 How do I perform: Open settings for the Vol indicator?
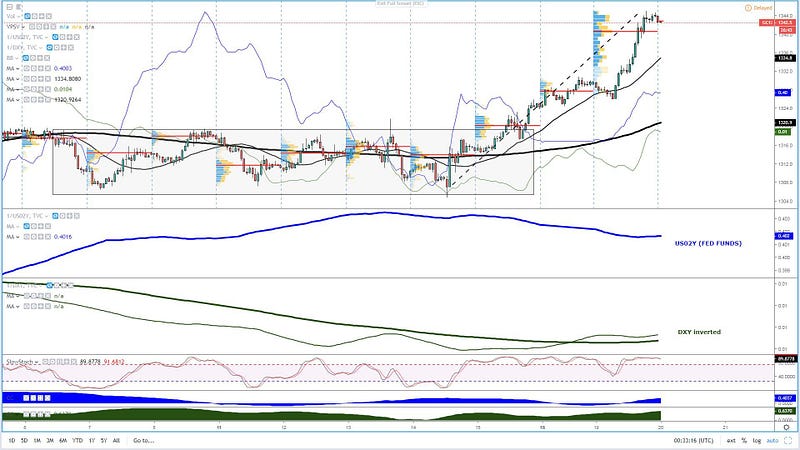[35, 16]
